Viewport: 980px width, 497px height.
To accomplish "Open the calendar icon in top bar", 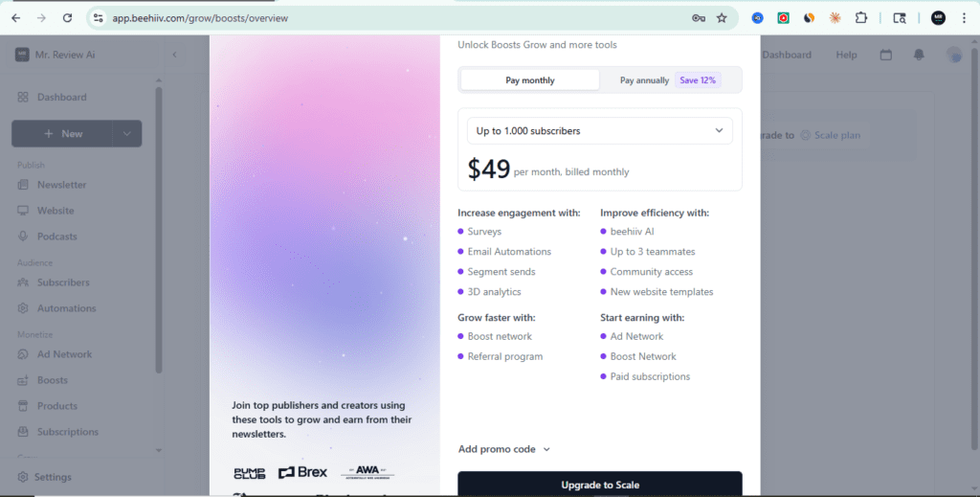I will coord(886,55).
